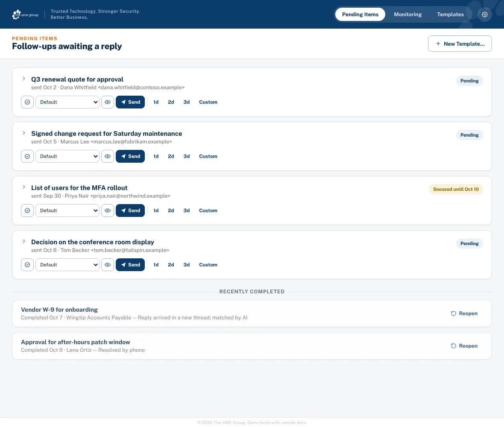Click title 'List of users for the MFA rollout'

(x=79, y=188)
